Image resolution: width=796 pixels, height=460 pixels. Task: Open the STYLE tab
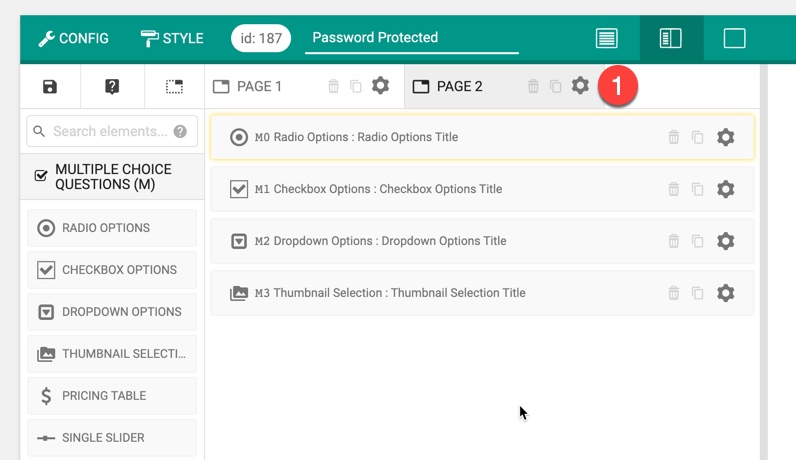172,38
